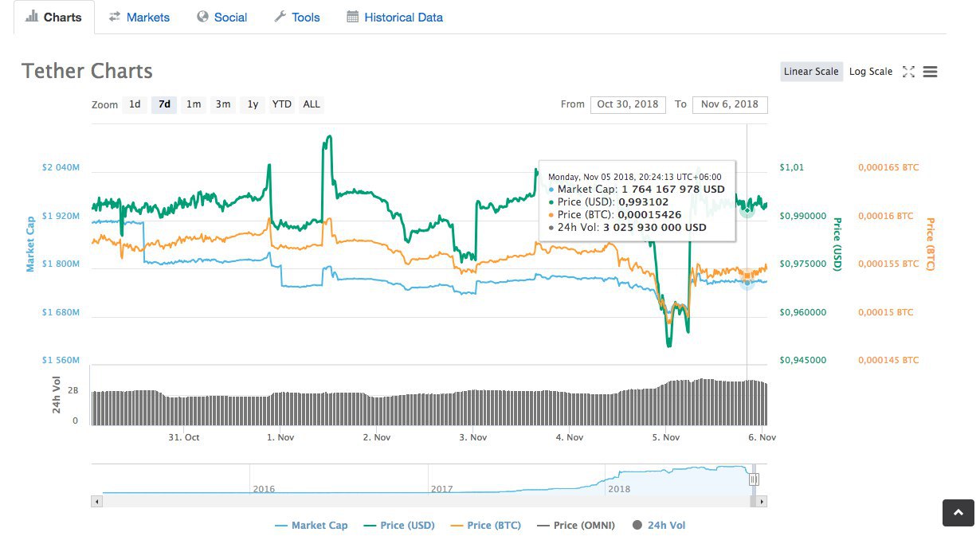Set zoom range to 3m
This screenshot has height=536, width=980.
pyautogui.click(x=223, y=104)
